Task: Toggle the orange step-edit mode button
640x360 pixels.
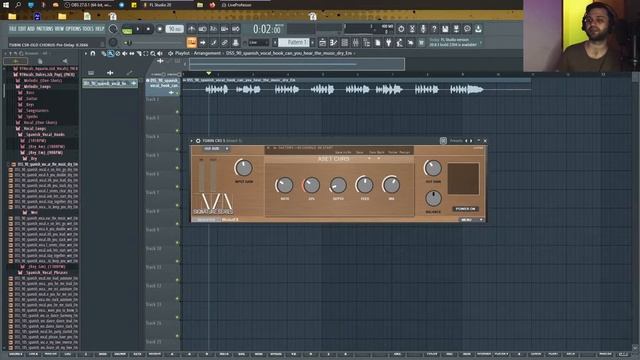Action: [x=191, y=42]
